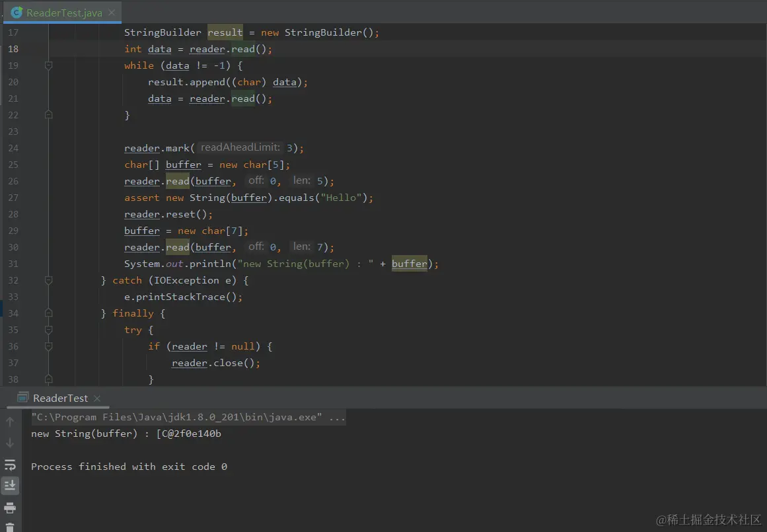Click the run configuration icon beside ReaderTest

tap(22, 397)
